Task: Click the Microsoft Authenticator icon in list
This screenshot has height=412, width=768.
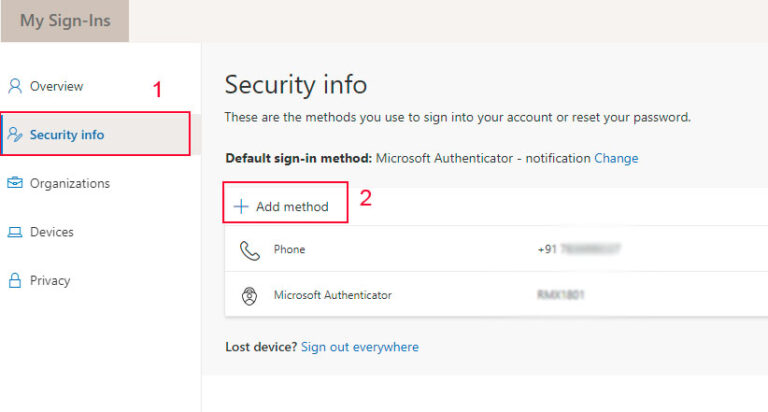Action: (249, 296)
